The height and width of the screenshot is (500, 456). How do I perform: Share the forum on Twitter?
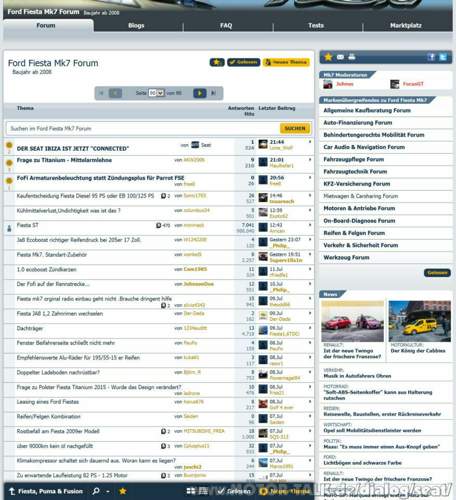click(x=443, y=57)
